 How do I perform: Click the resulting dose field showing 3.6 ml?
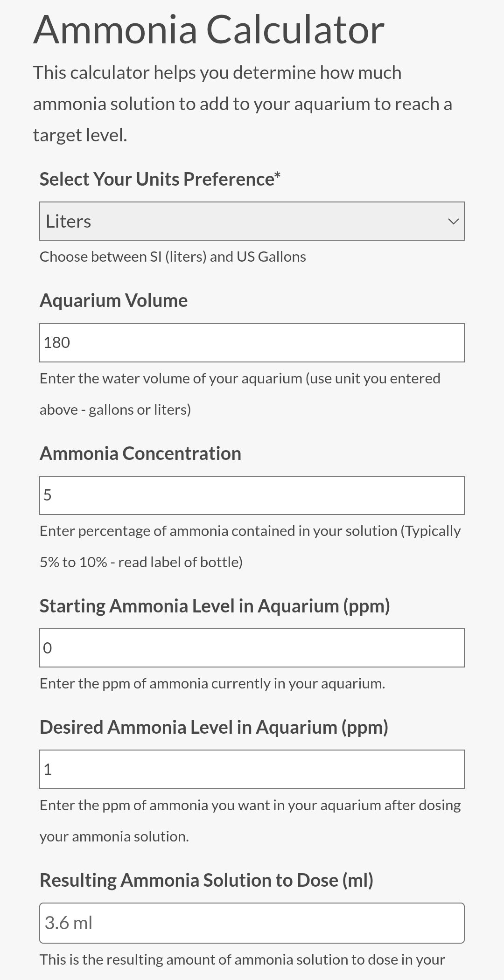(x=252, y=923)
